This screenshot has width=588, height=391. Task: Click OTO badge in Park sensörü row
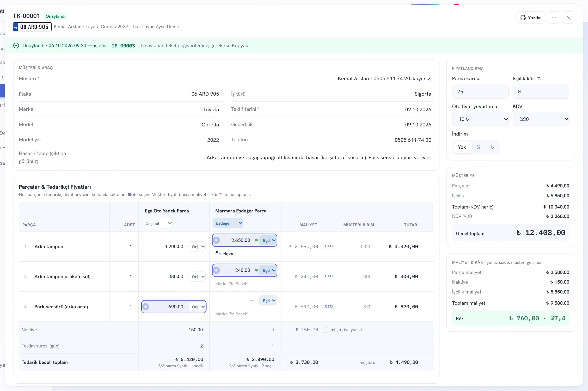coord(329,306)
